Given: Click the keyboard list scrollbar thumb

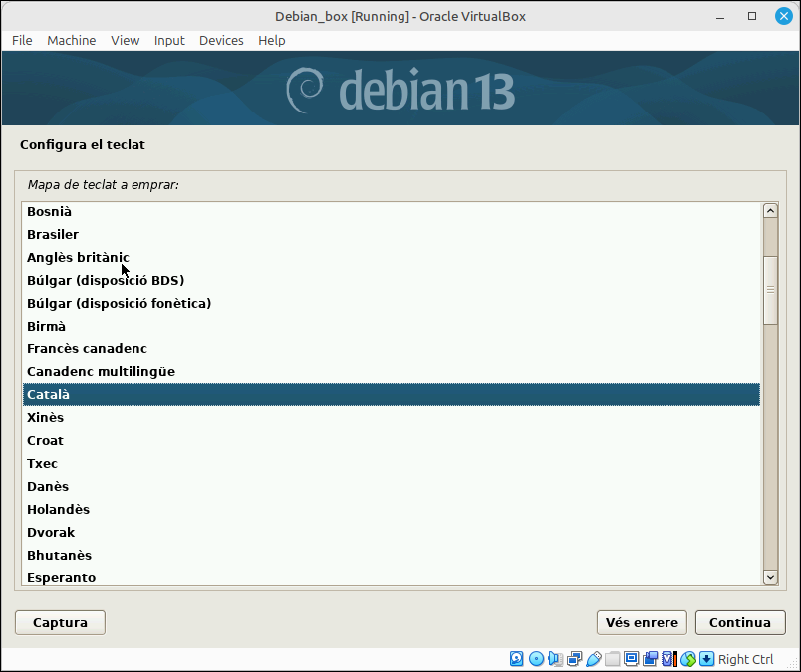Looking at the screenshot, I should tap(770, 290).
